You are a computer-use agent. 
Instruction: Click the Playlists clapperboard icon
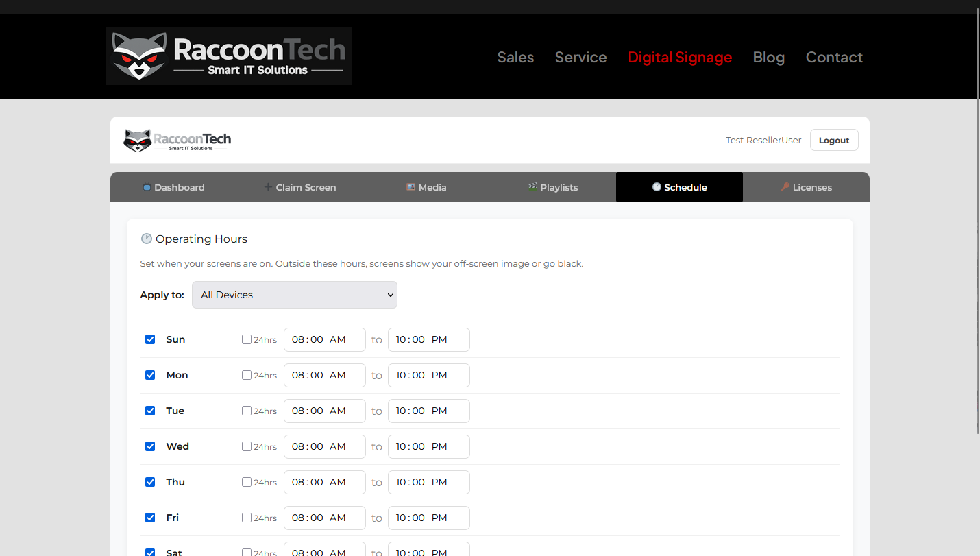(x=532, y=187)
